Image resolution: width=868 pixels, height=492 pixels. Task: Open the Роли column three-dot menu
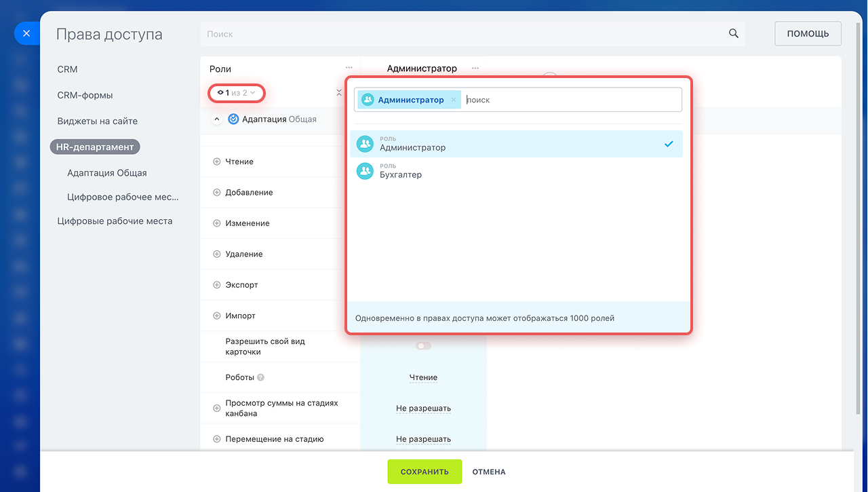[349, 68]
